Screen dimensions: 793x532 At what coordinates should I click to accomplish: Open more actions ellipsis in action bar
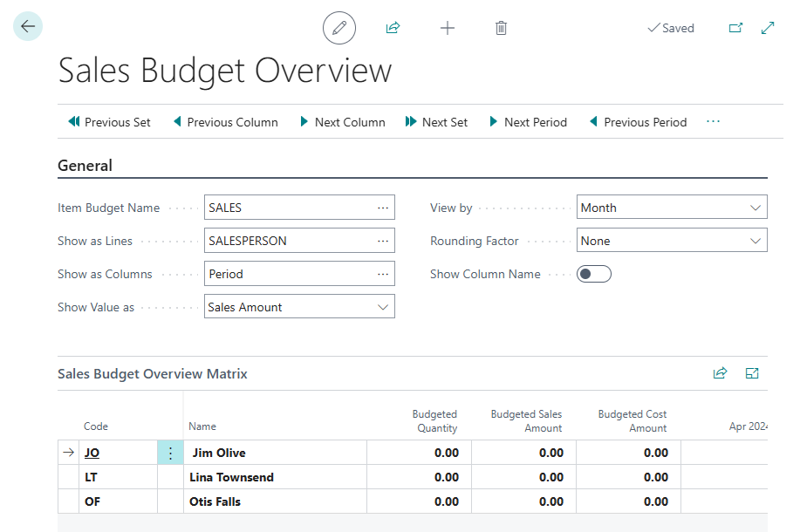713,122
